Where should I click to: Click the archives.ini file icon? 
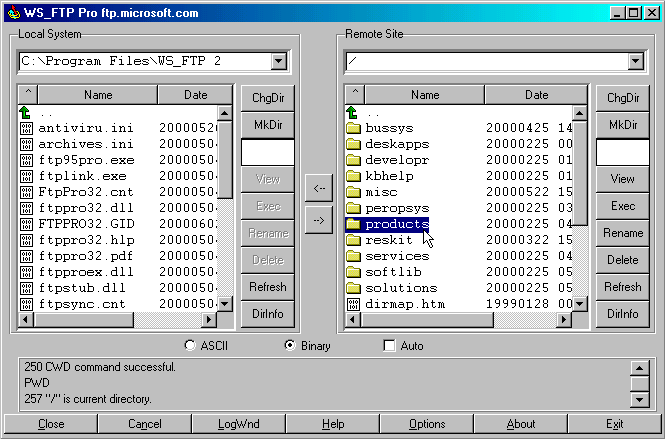[x=26, y=144]
